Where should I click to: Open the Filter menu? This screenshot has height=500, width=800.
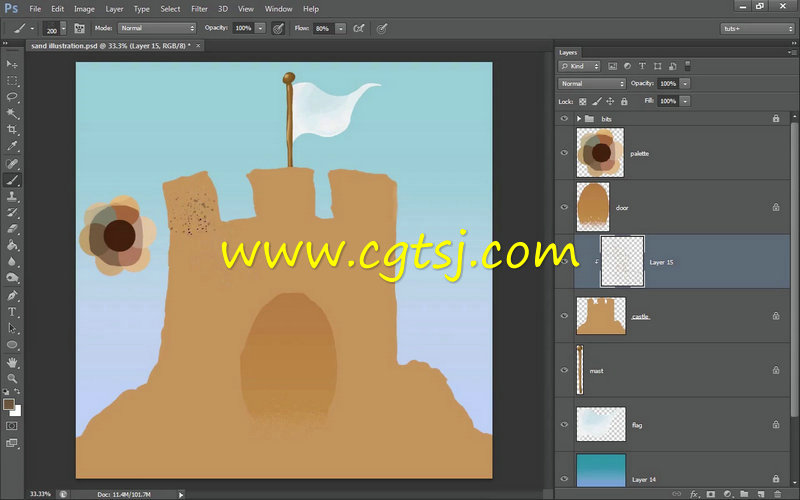pyautogui.click(x=199, y=9)
